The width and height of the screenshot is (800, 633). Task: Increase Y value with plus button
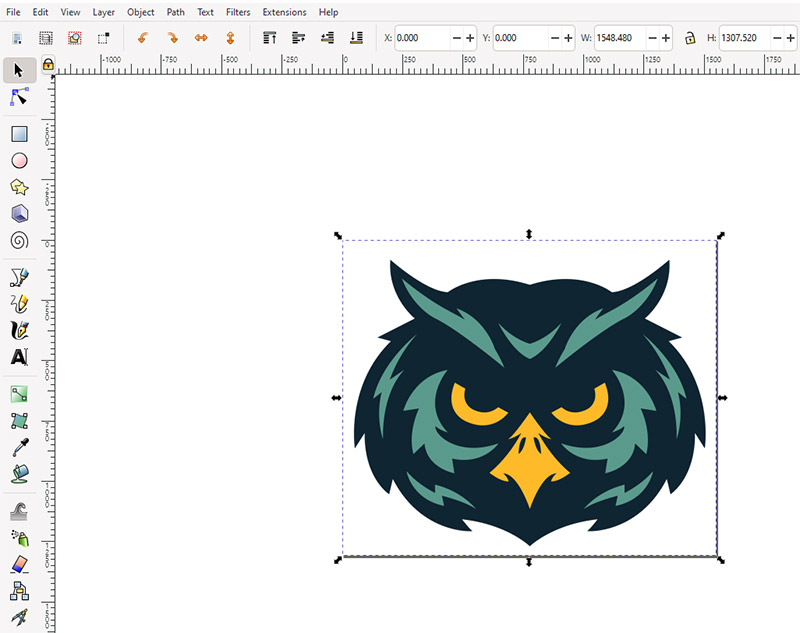point(568,38)
